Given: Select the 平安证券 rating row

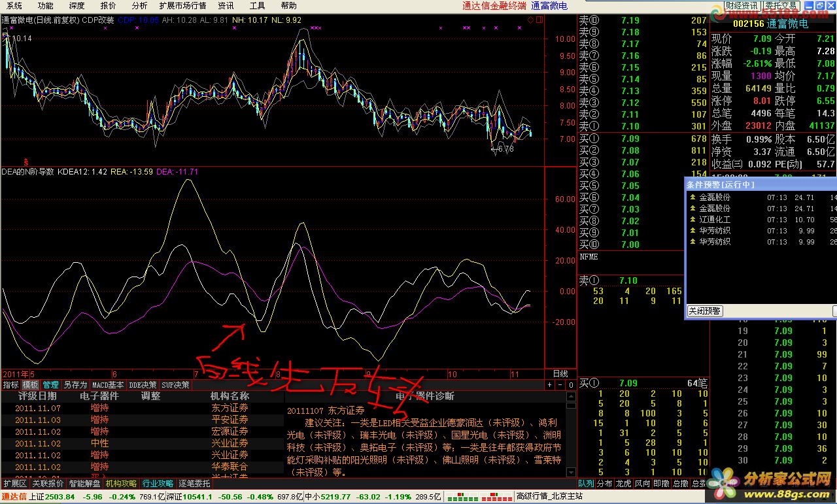Looking at the screenshot, I should tap(142, 420).
